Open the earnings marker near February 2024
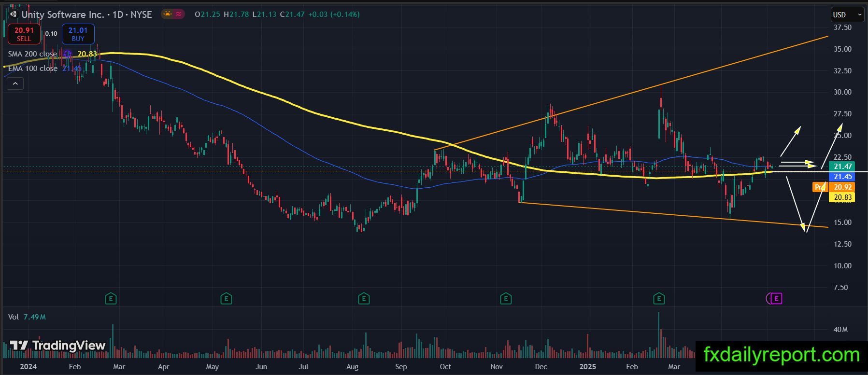The image size is (868, 375). pyautogui.click(x=111, y=299)
